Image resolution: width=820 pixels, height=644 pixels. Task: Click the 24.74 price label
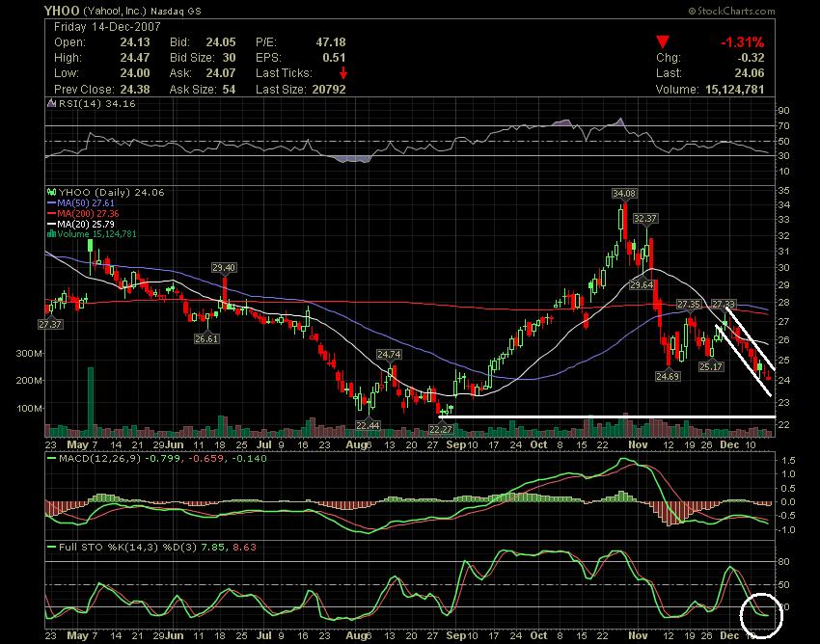389,355
